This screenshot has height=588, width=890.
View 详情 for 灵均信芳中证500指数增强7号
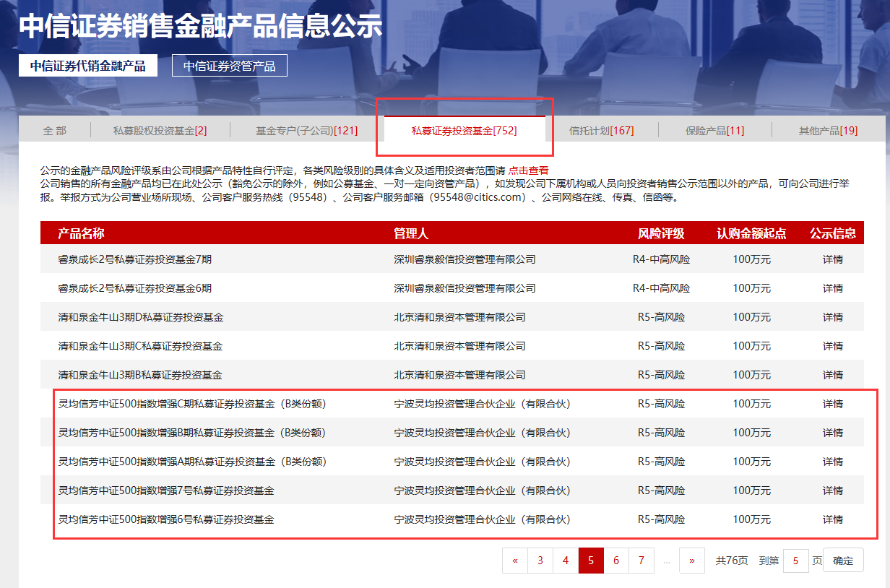[x=833, y=490]
